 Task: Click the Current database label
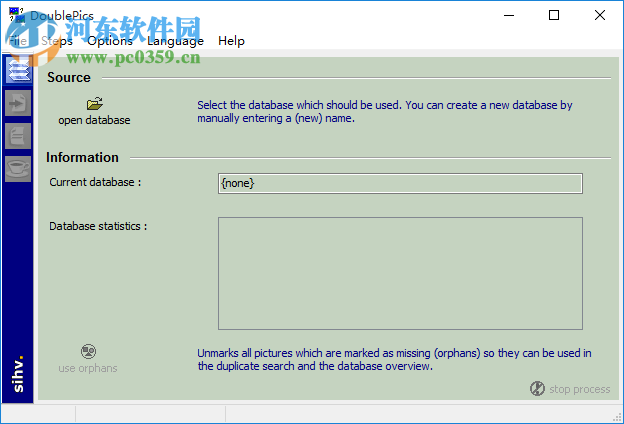(95, 182)
